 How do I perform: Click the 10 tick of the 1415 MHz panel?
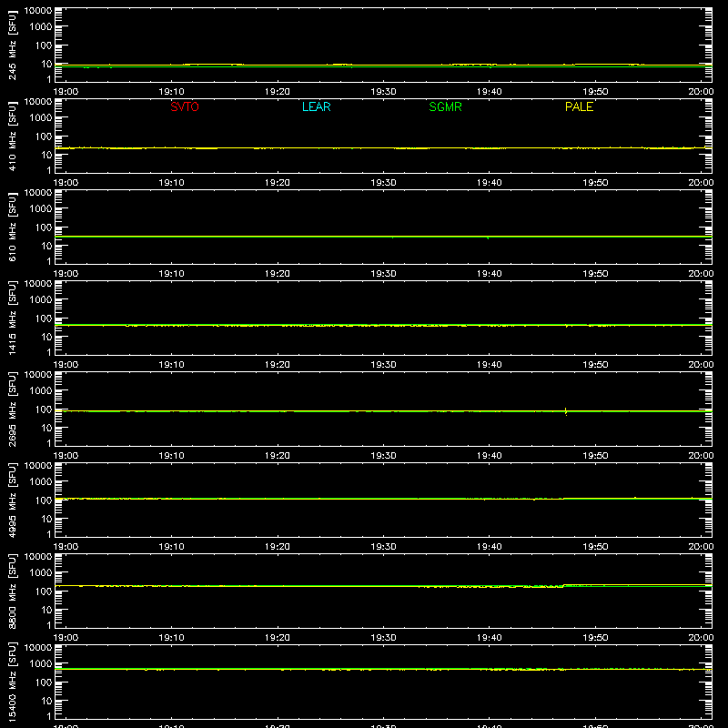(46, 337)
